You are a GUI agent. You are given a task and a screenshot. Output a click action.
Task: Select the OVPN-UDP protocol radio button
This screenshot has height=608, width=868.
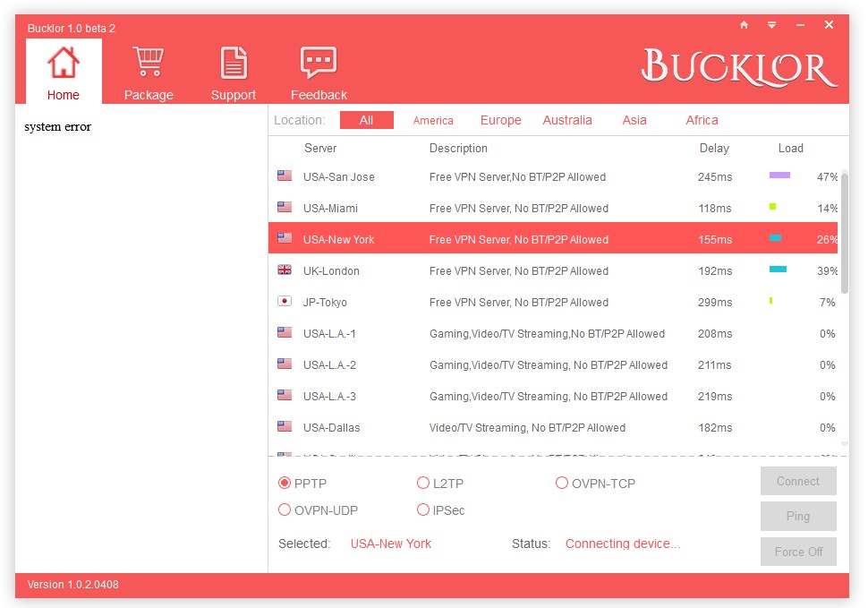coord(285,510)
